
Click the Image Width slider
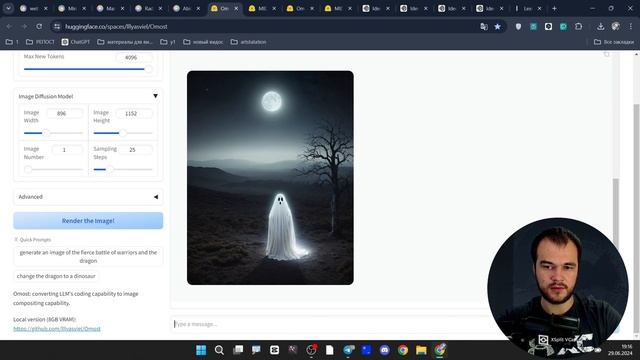point(53,133)
